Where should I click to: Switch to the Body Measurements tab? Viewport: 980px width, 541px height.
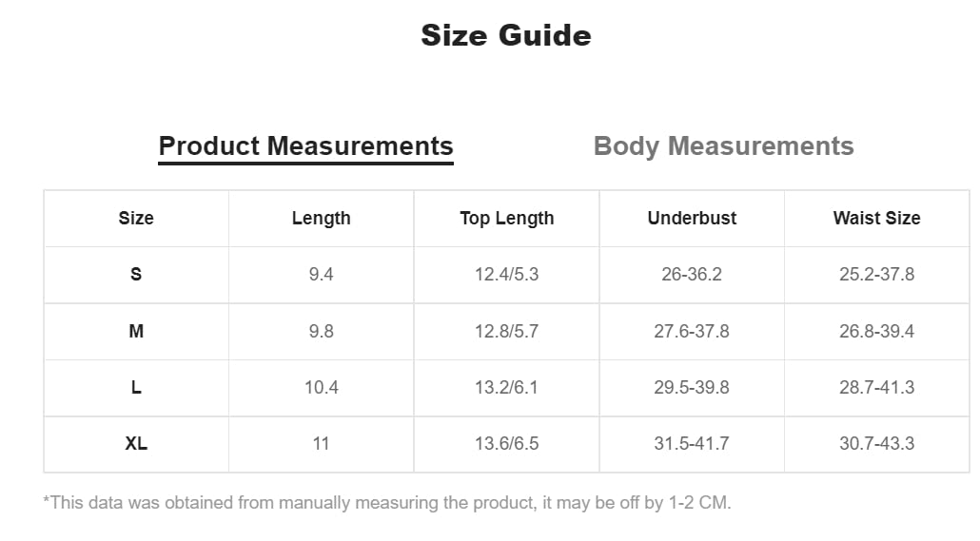(x=723, y=146)
